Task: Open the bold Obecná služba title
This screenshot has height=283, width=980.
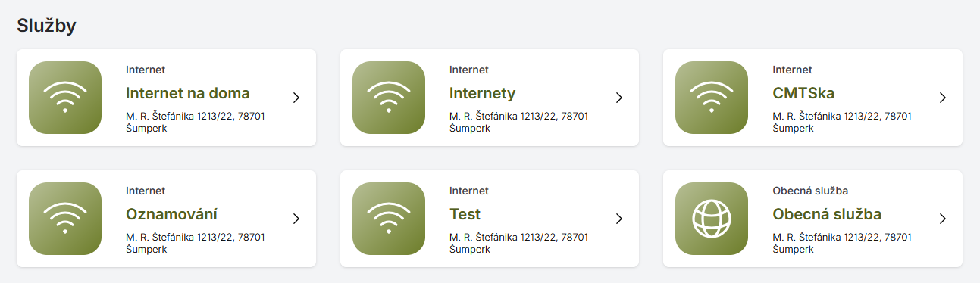Action: point(827,214)
